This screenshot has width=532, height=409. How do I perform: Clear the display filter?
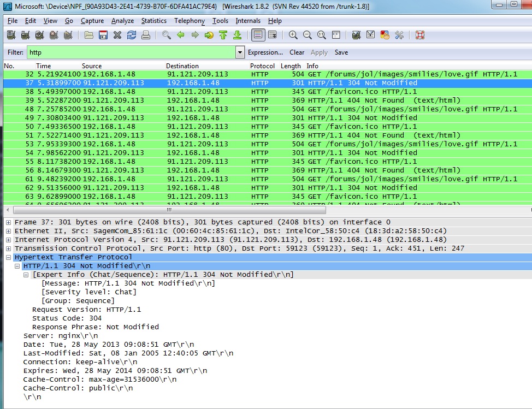297,52
